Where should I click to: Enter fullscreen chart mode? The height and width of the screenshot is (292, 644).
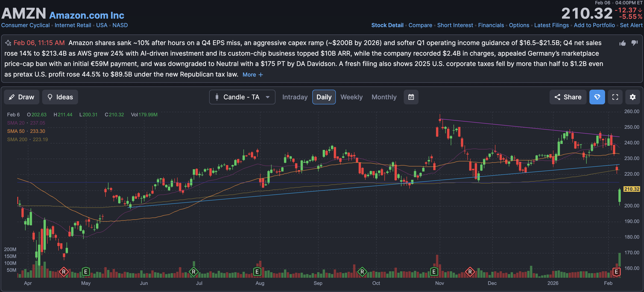coord(615,97)
